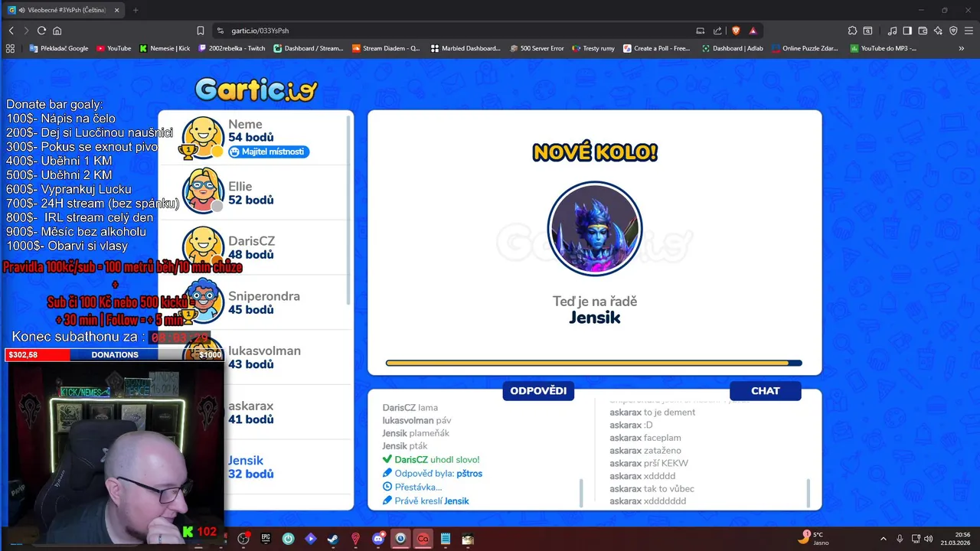Open the volume speaker tray icon
This screenshot has width=980, height=551.
[x=928, y=539]
